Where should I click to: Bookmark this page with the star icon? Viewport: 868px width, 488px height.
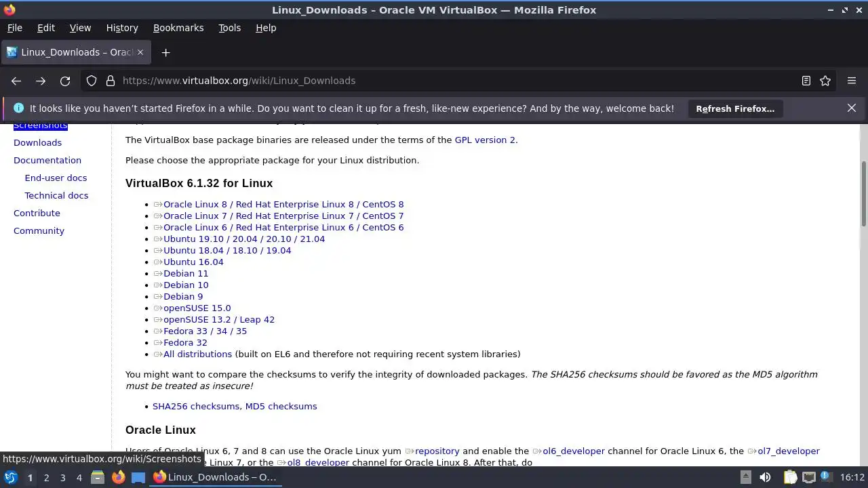click(x=825, y=81)
